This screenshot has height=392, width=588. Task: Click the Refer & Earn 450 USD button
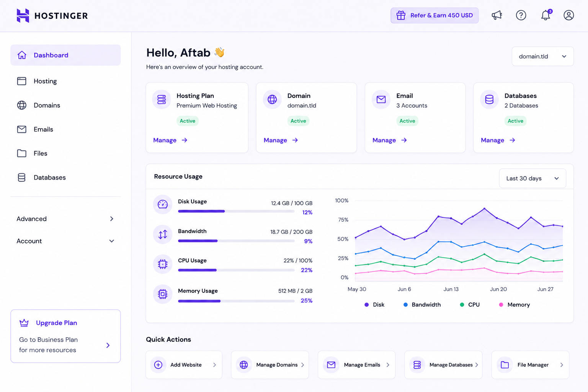[434, 15]
